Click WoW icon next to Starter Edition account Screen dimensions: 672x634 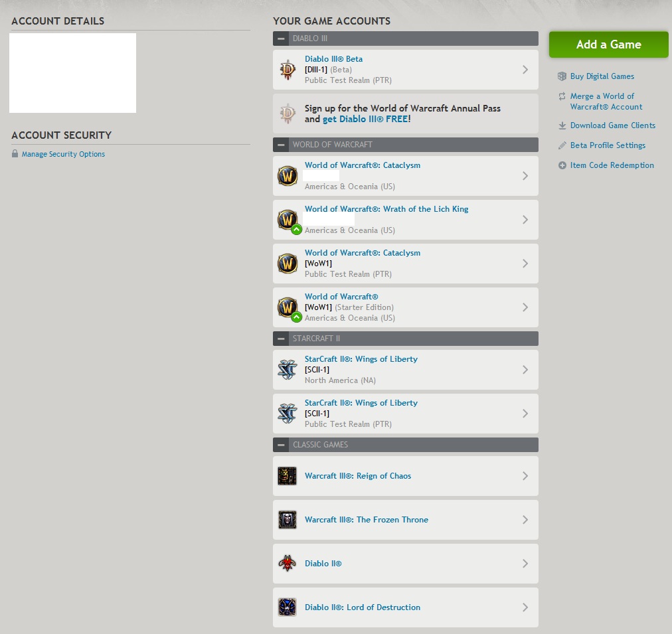coord(288,307)
